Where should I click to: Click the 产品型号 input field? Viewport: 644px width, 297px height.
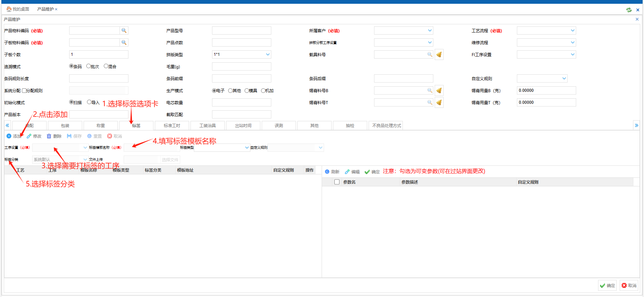pos(241,31)
